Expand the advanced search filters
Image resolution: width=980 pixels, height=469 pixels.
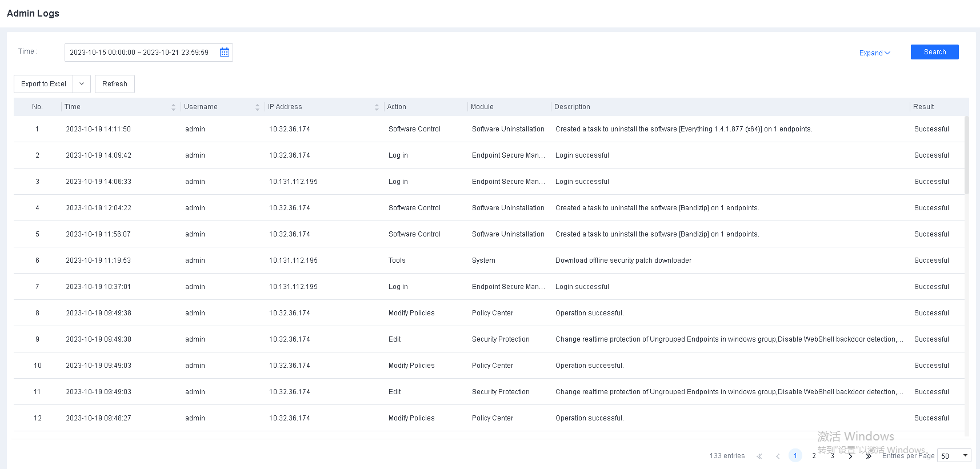(x=874, y=53)
